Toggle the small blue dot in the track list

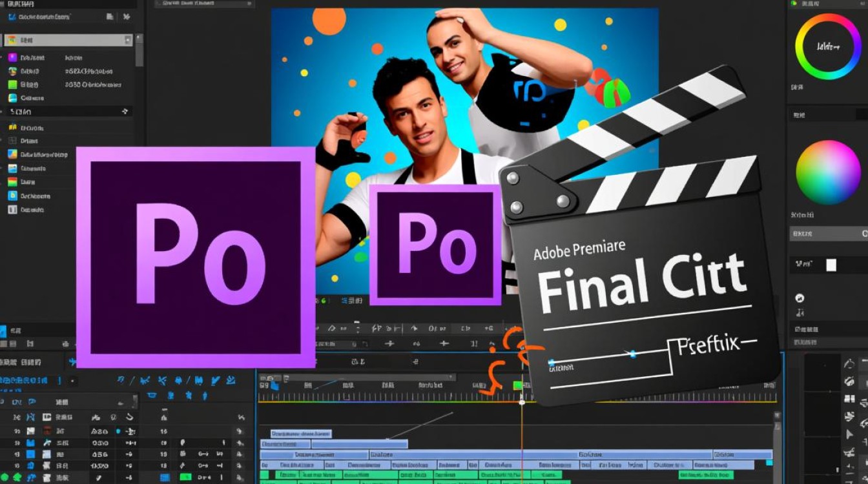pos(118,430)
